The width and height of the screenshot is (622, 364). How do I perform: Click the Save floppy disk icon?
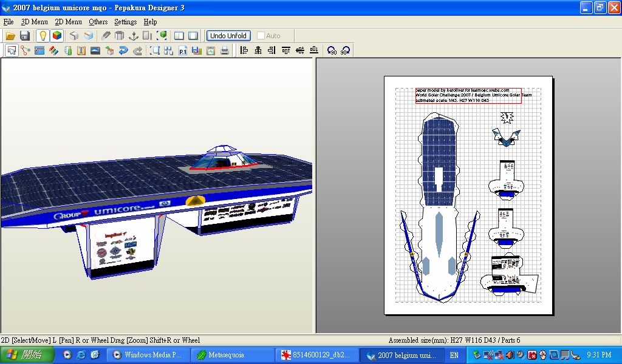[25, 36]
